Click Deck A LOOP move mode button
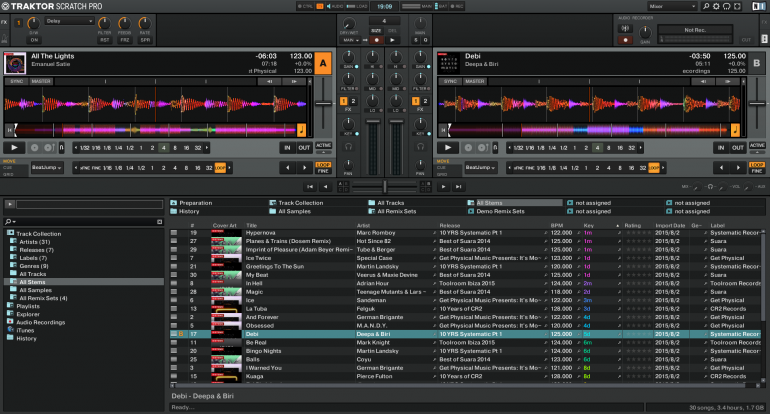770x414 pixels. tap(323, 165)
